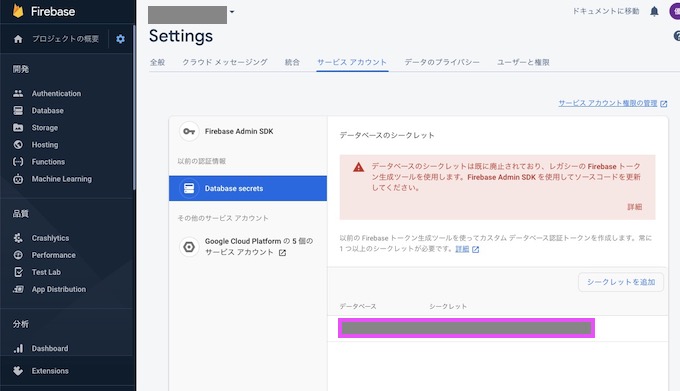Click the Storage folder icon

point(18,127)
